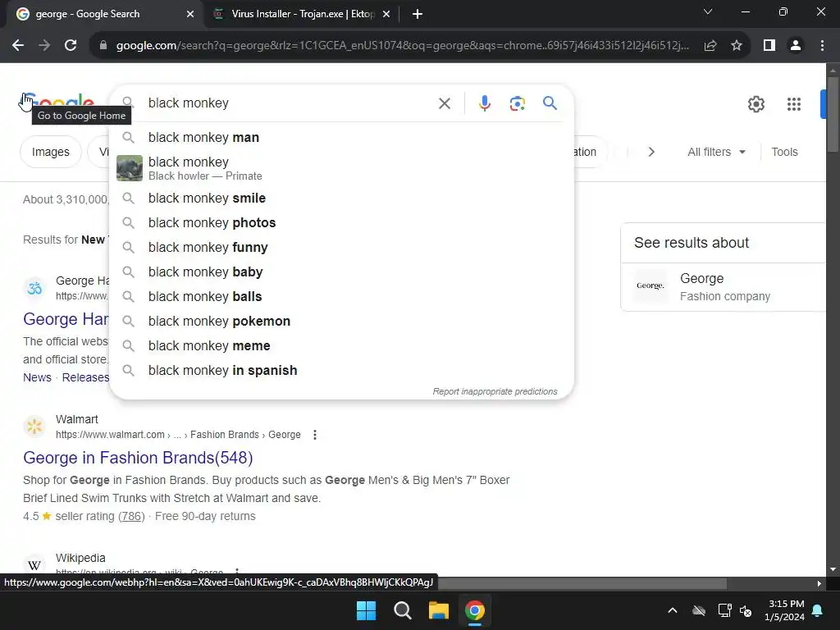Click the black howler thumbnail image

[130, 168]
